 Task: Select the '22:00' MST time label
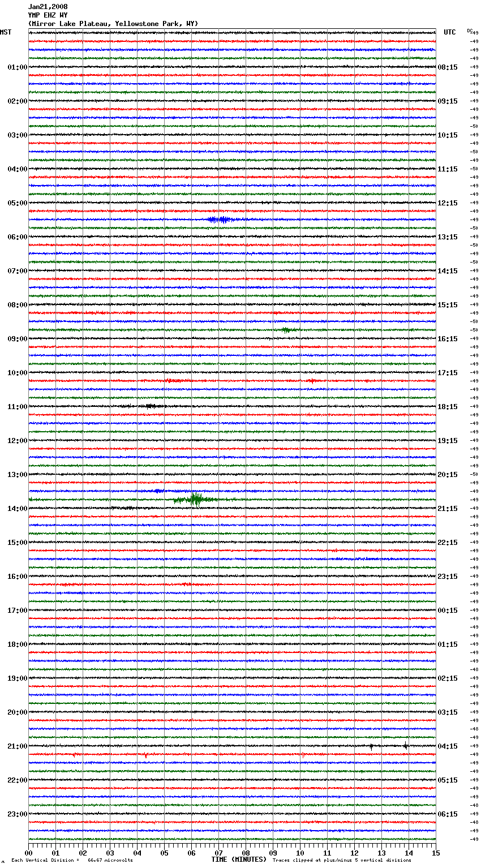pyautogui.click(x=18, y=780)
